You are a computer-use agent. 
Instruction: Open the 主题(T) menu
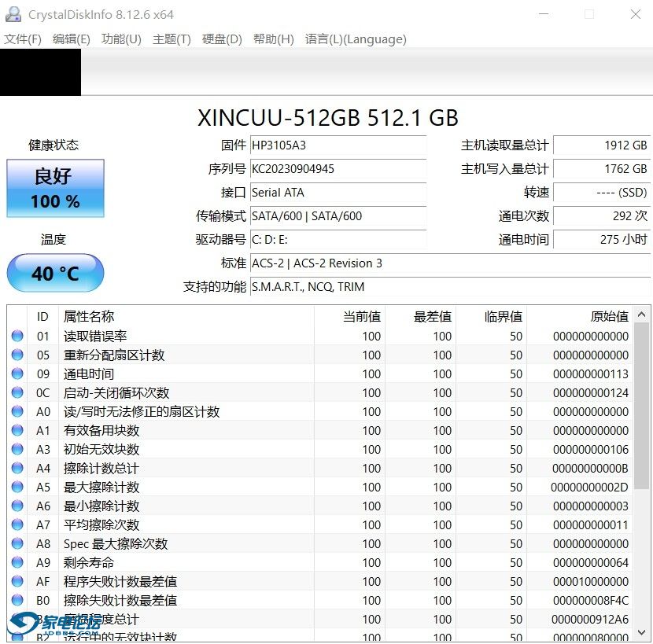172,39
